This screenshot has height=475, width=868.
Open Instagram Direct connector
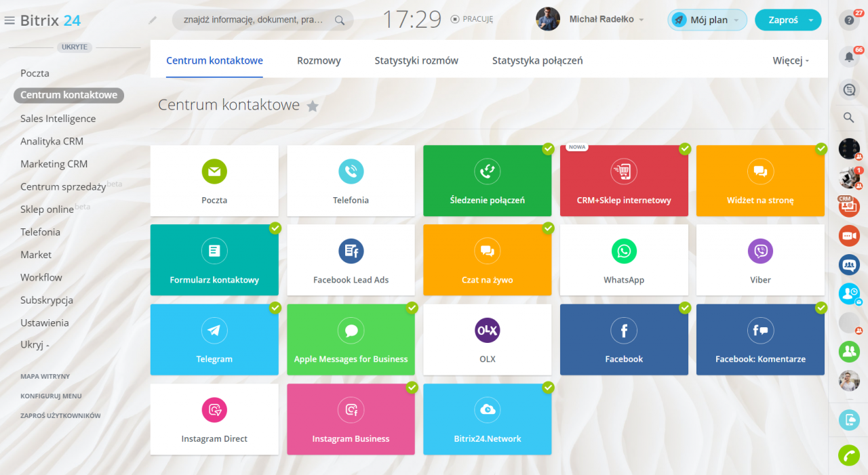click(214, 419)
